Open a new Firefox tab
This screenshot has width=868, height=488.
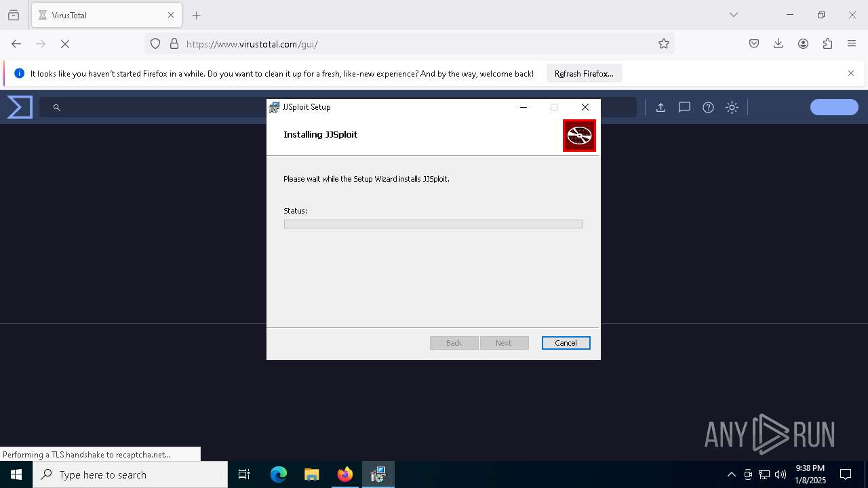pos(197,15)
